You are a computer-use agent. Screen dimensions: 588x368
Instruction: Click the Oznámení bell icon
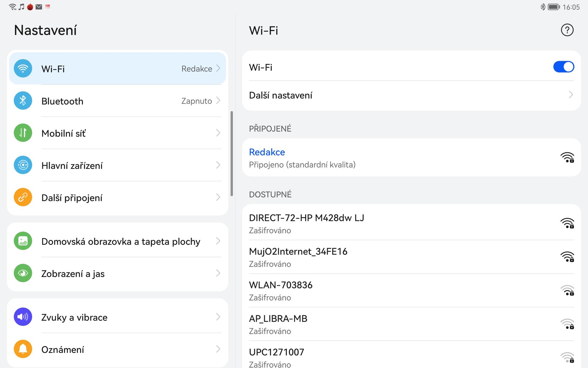23,349
